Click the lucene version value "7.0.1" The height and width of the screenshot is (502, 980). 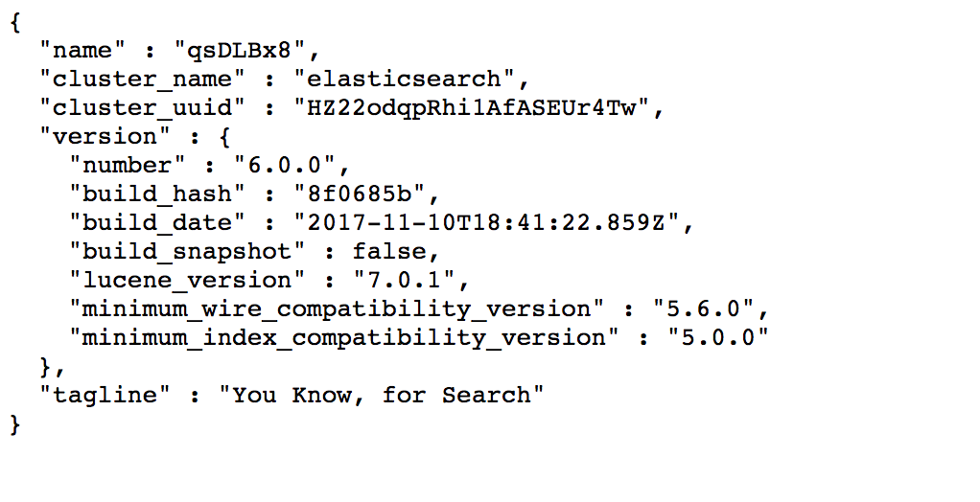405,280
